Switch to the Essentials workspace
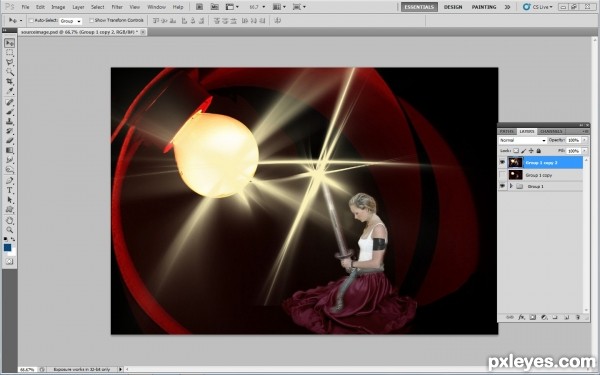Screen dimensions: 600x375 tap(419, 7)
